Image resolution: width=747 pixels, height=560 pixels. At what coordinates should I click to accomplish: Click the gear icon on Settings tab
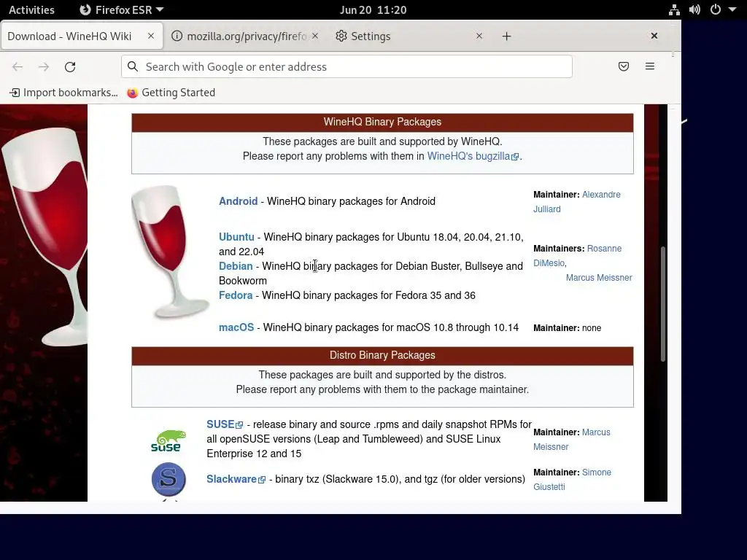[x=341, y=36]
